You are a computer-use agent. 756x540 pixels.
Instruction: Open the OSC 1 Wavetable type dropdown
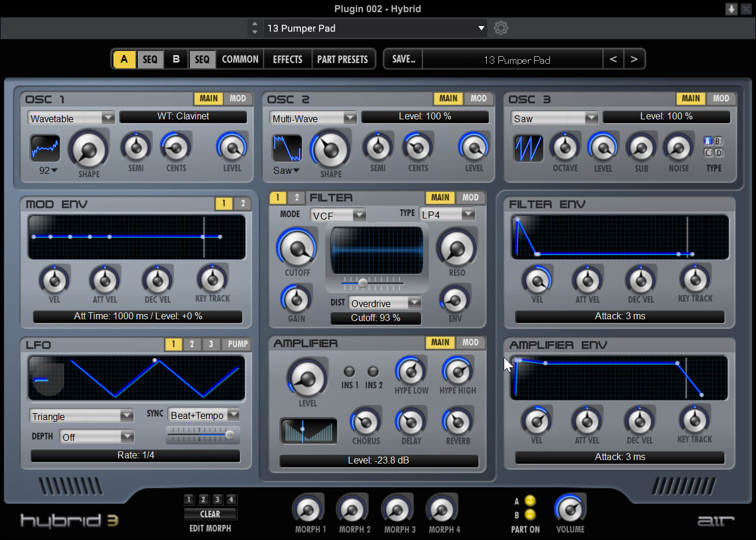point(71,118)
